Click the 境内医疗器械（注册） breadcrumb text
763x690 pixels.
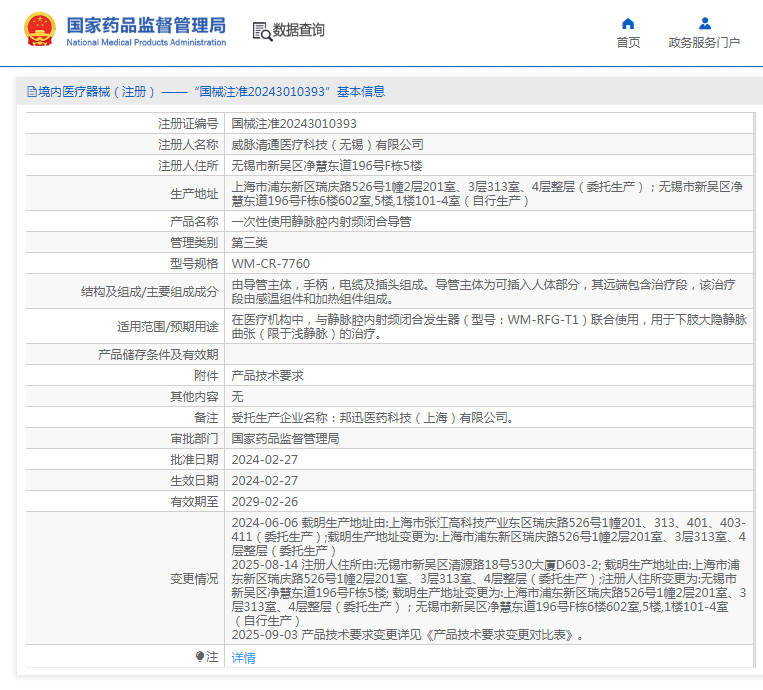96,92
